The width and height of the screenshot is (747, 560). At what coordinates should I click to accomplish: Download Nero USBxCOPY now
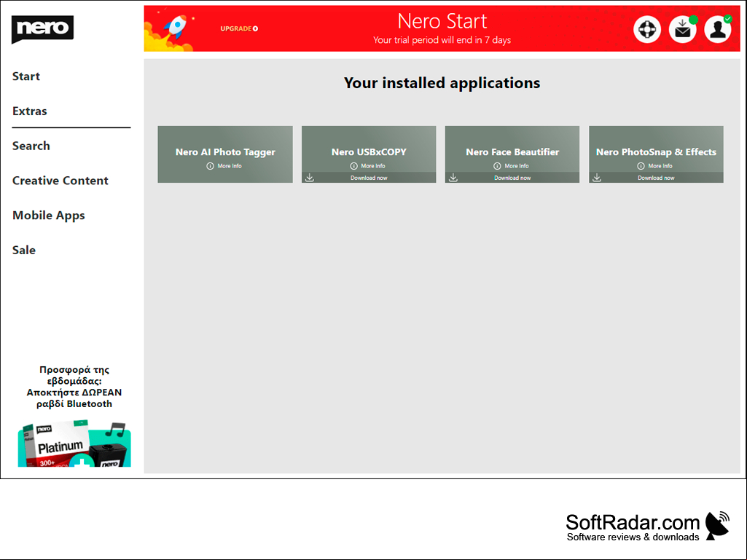(x=369, y=178)
